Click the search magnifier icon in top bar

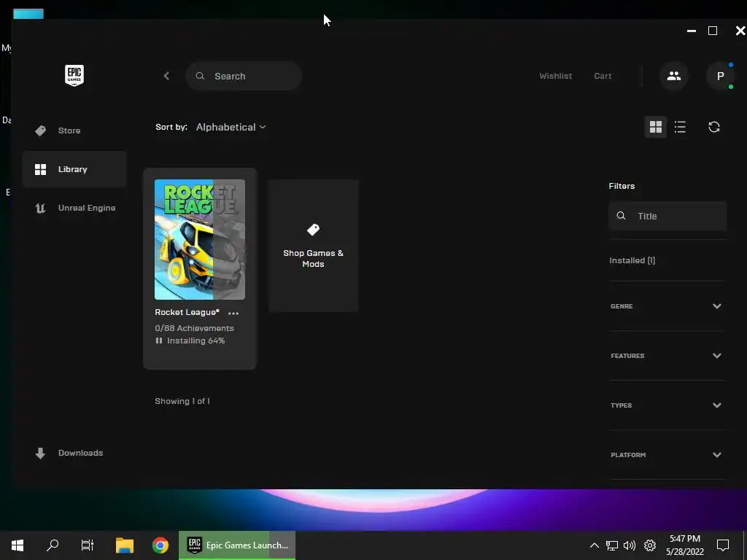200,76
